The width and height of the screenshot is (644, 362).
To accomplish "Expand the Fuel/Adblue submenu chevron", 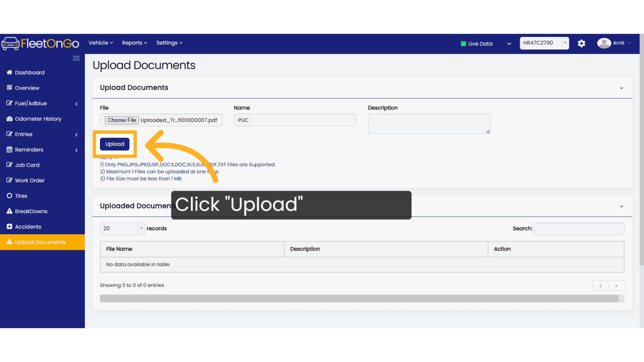I will [76, 104].
